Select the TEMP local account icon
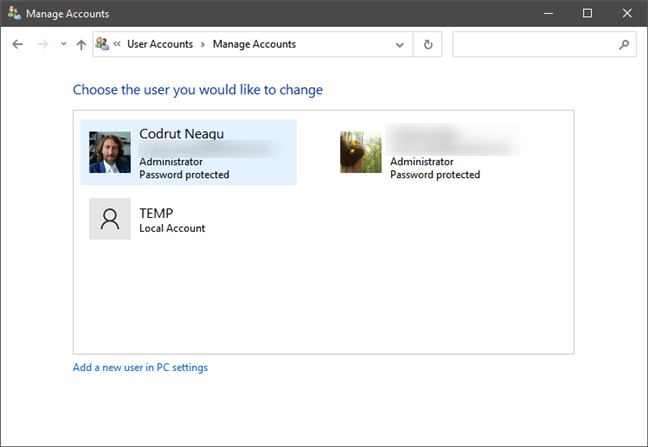 coord(110,218)
